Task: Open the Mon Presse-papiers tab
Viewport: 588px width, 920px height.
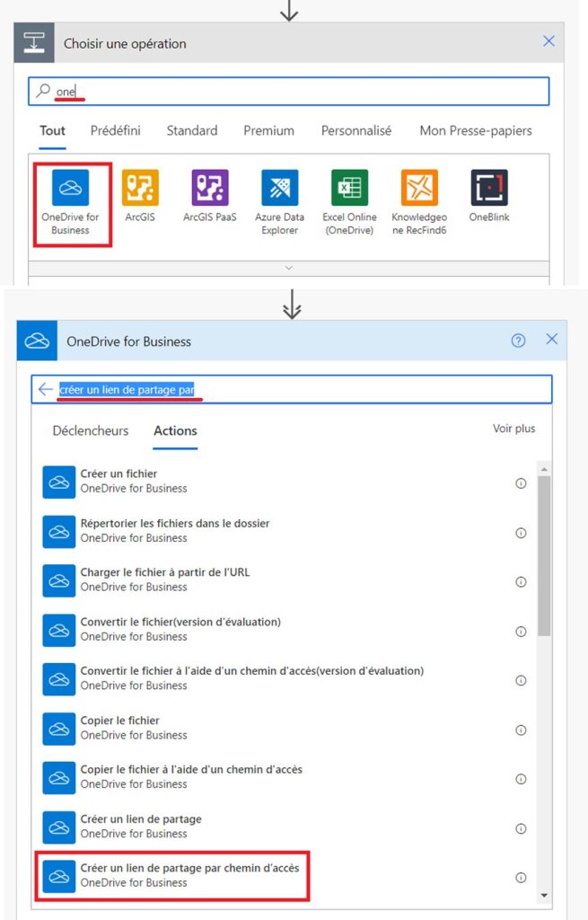Action: pos(476,130)
